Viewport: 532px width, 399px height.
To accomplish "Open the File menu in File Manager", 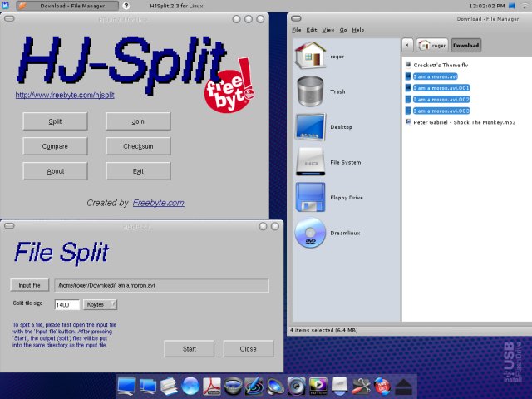I will pyautogui.click(x=297, y=30).
